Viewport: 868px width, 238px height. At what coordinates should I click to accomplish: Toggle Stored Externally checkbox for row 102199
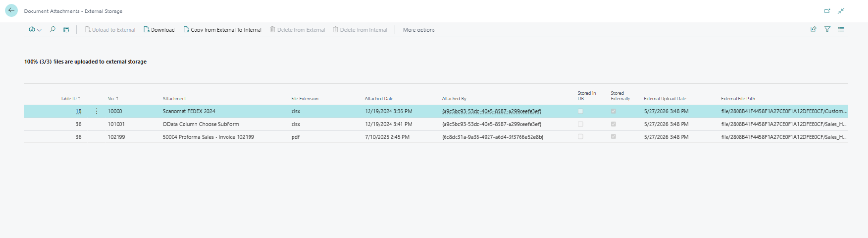pos(613,137)
